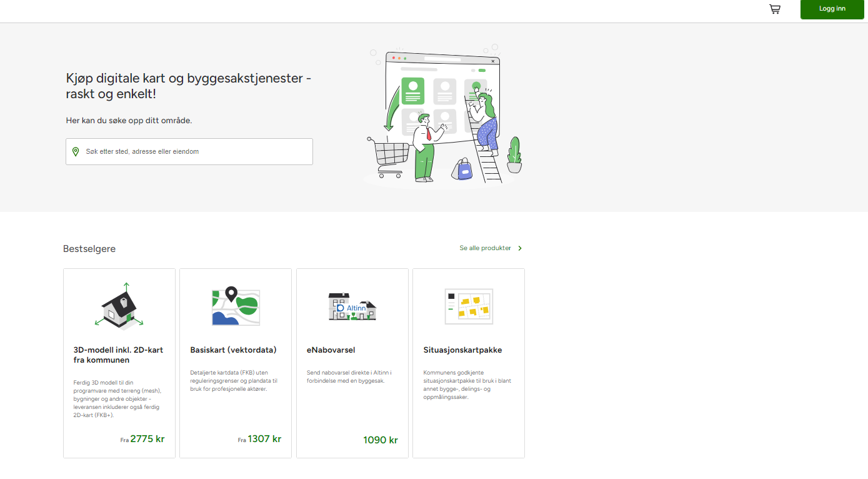The width and height of the screenshot is (868, 479).
Task: Click the eNabovarsel Altinn houses icon
Action: (352, 306)
